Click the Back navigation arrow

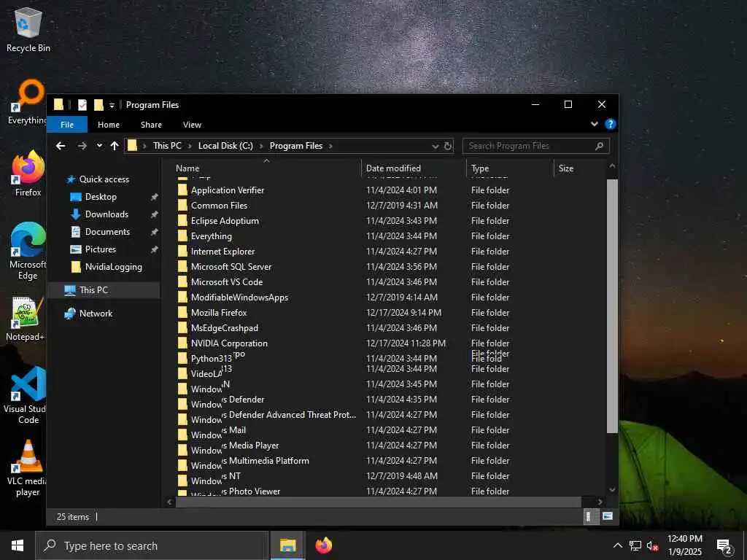click(61, 146)
